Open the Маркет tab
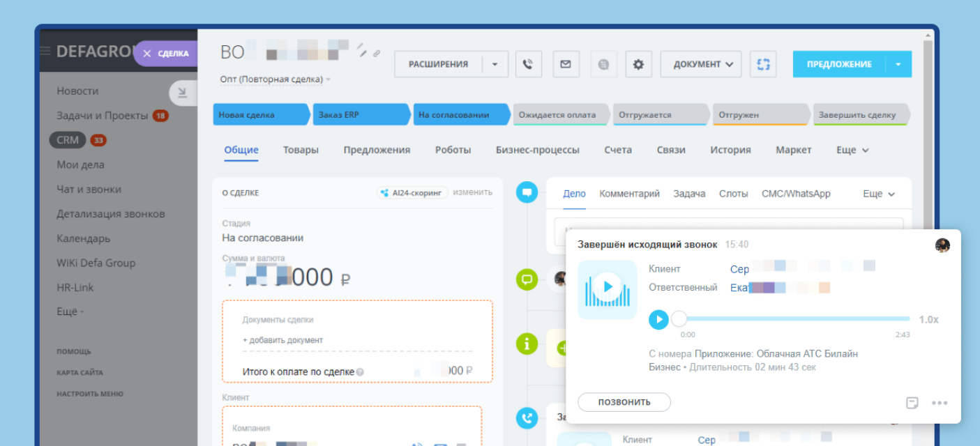The width and height of the screenshot is (980, 446). pyautogui.click(x=794, y=150)
